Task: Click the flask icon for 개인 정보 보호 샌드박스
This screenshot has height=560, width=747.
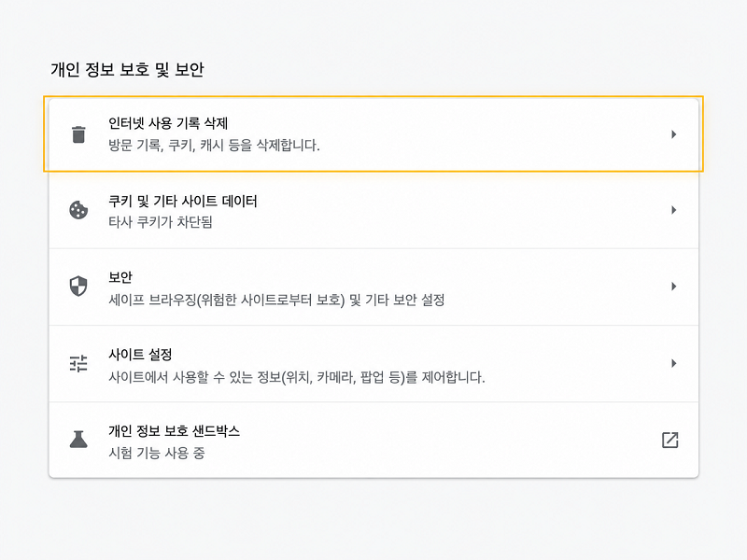Action: coord(78,440)
